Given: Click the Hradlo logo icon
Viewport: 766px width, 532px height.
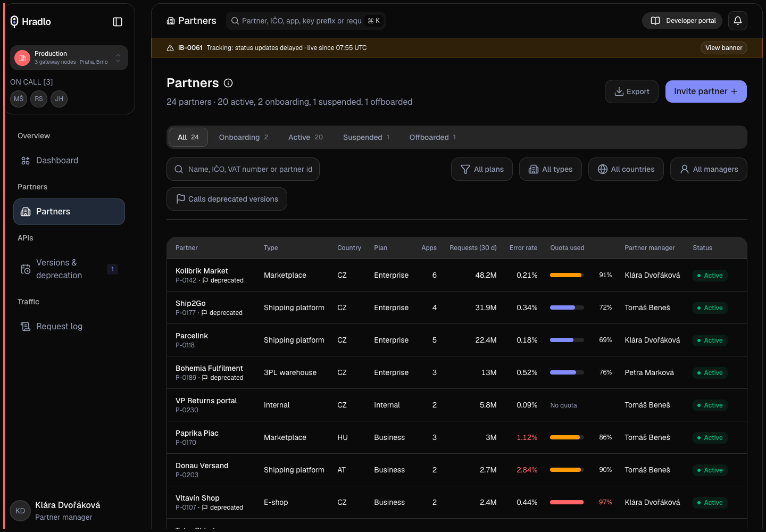Looking at the screenshot, I should point(14,21).
